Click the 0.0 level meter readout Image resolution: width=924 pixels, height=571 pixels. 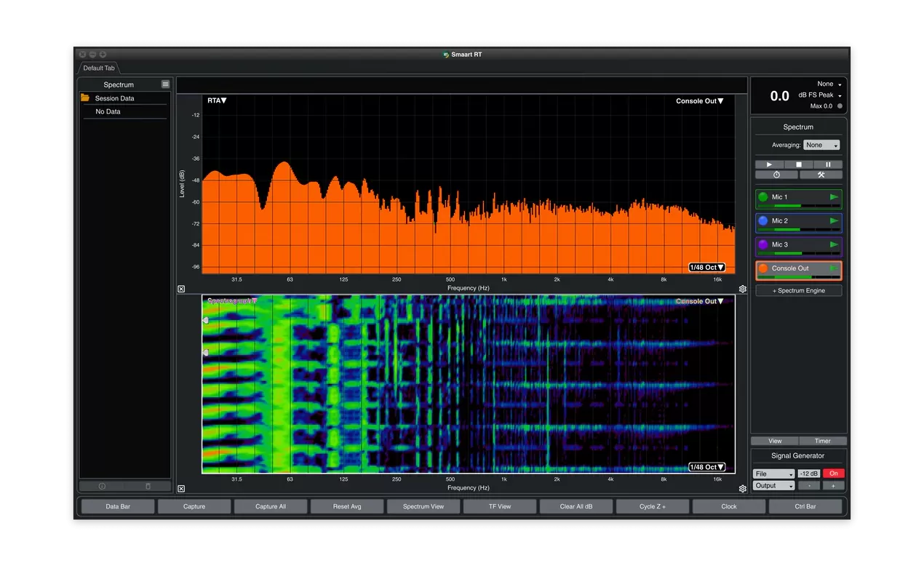pyautogui.click(x=779, y=96)
